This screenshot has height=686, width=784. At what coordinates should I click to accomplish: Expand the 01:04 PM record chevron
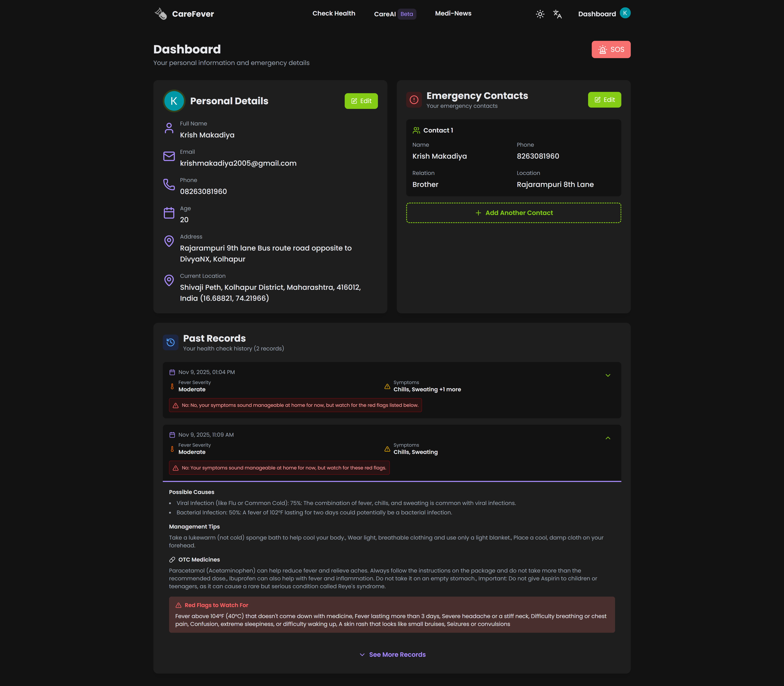(x=608, y=376)
